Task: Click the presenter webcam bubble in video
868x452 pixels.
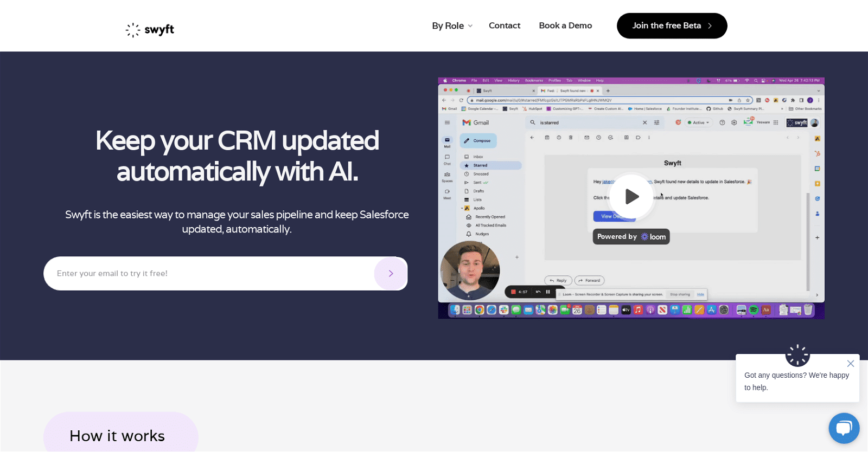Action: pyautogui.click(x=470, y=270)
